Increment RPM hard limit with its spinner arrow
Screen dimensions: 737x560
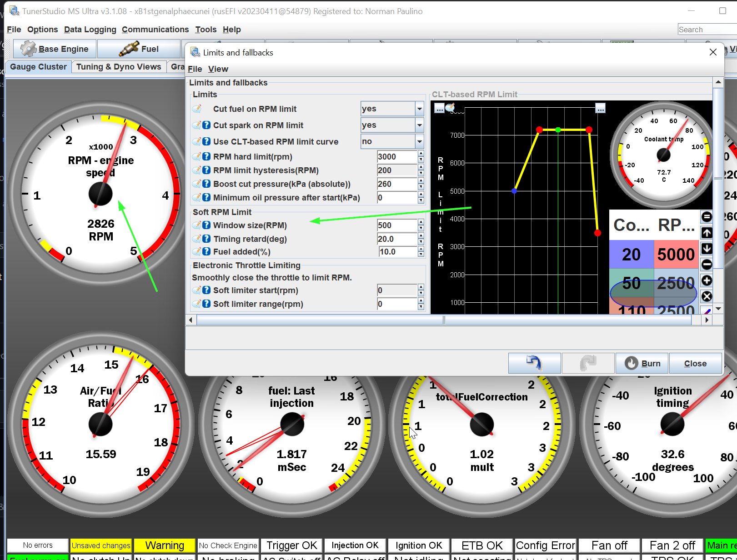[x=421, y=155]
